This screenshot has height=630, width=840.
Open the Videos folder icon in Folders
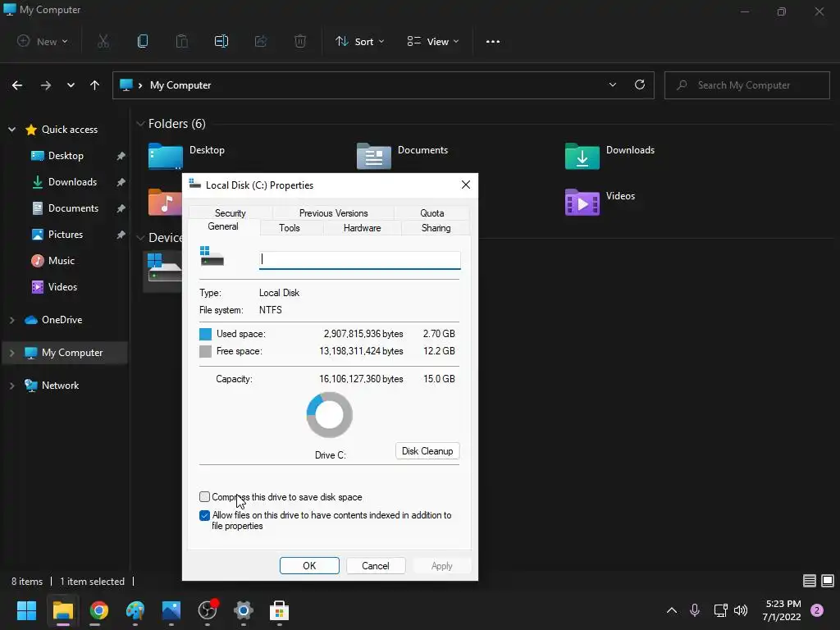(582, 202)
